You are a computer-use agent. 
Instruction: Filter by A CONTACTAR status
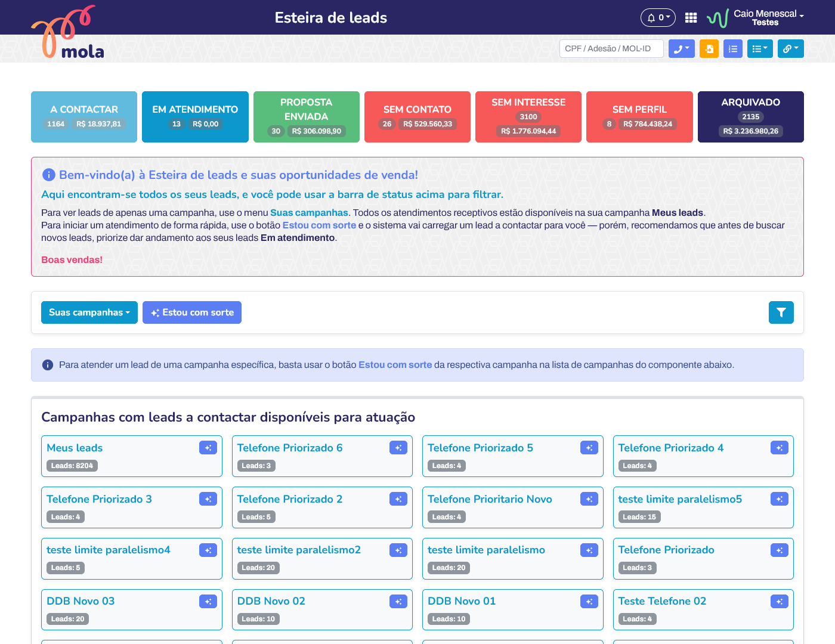click(84, 117)
